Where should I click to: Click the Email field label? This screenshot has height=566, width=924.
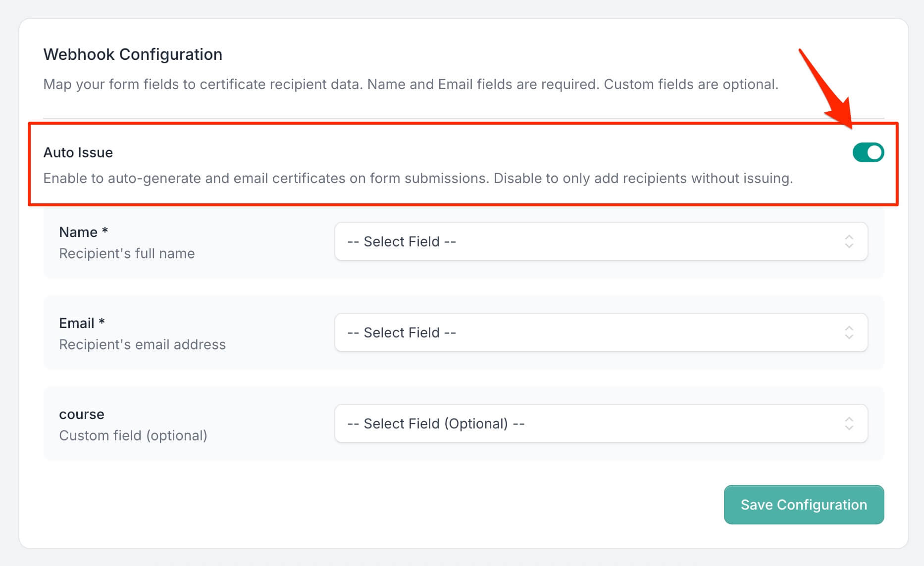pyautogui.click(x=76, y=323)
